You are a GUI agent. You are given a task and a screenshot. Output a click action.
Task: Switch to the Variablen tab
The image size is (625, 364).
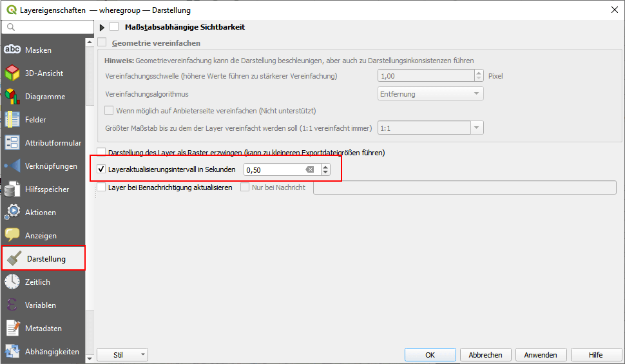tap(40, 305)
